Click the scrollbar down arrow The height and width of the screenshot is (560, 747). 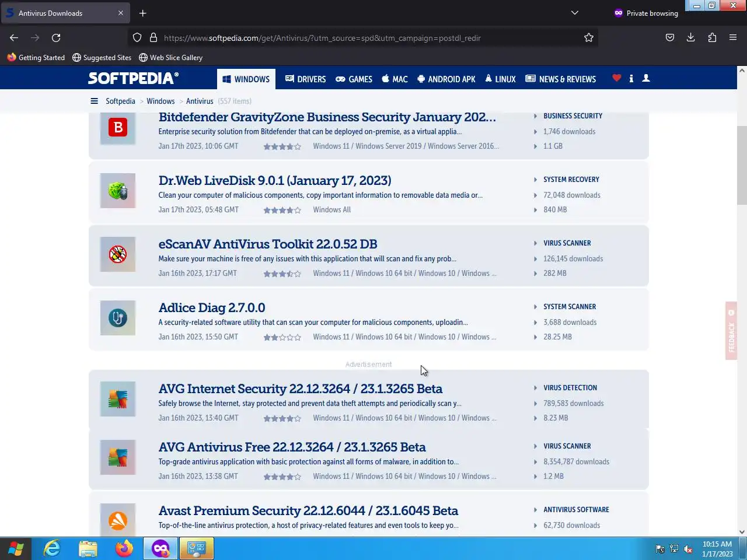point(742,531)
